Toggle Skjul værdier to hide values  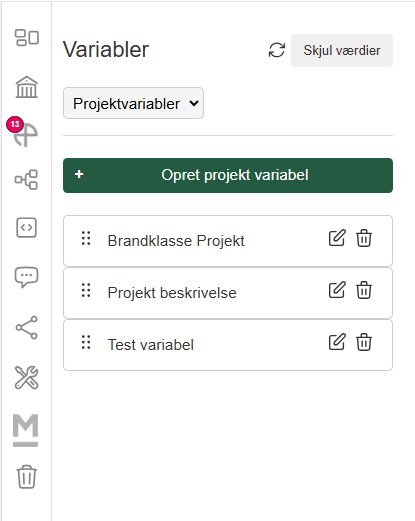[342, 50]
